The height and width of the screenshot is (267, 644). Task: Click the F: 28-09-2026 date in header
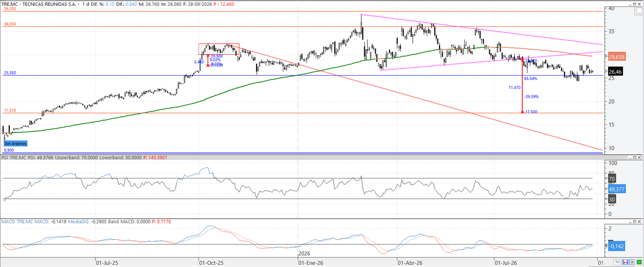[x=197, y=4]
